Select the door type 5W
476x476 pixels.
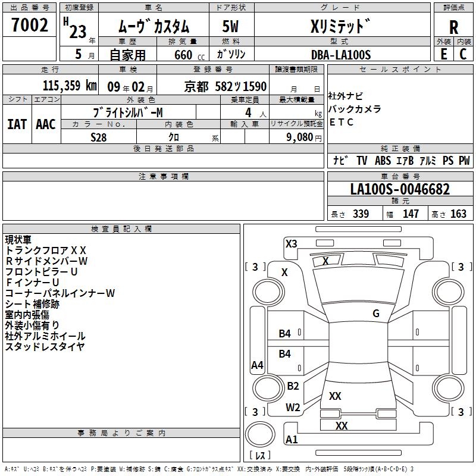pos(231,26)
